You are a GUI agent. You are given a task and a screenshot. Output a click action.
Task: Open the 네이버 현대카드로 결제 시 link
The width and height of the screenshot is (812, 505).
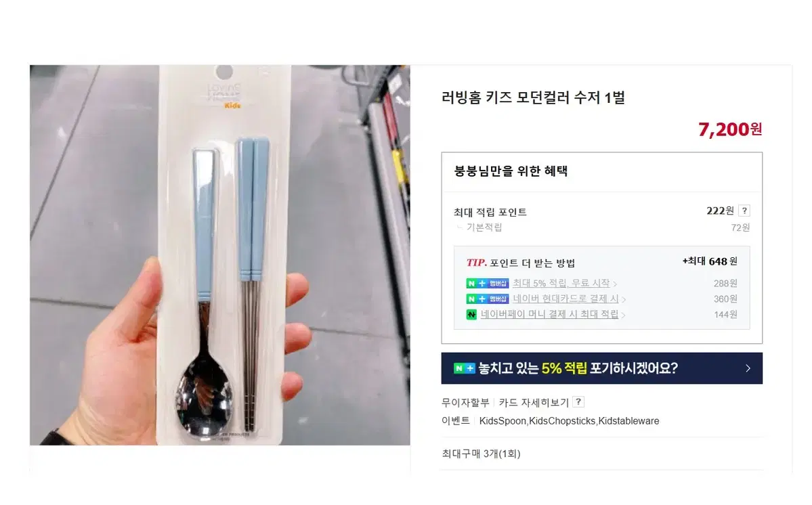[565, 299]
